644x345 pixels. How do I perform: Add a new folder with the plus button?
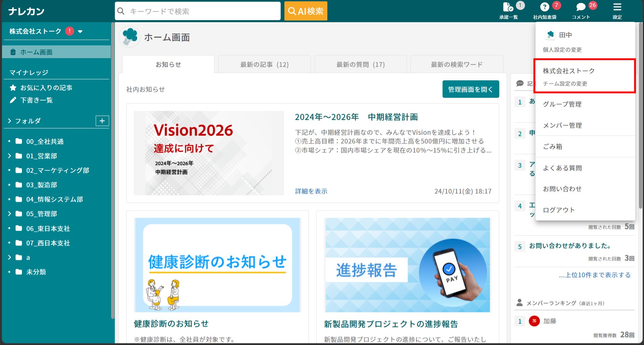[x=102, y=121]
